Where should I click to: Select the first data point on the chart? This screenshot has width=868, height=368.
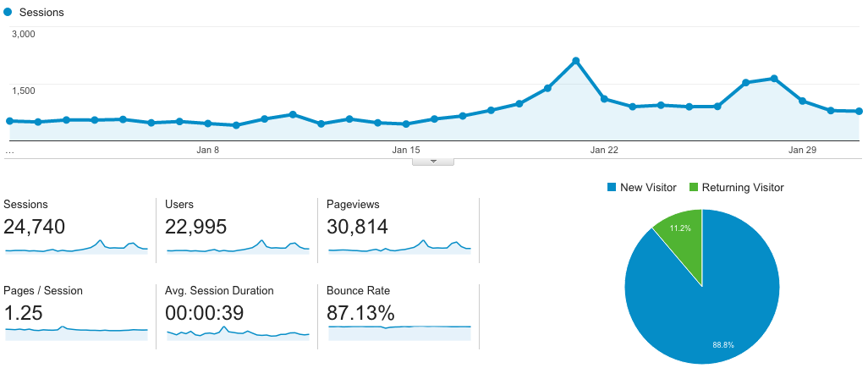[9, 121]
